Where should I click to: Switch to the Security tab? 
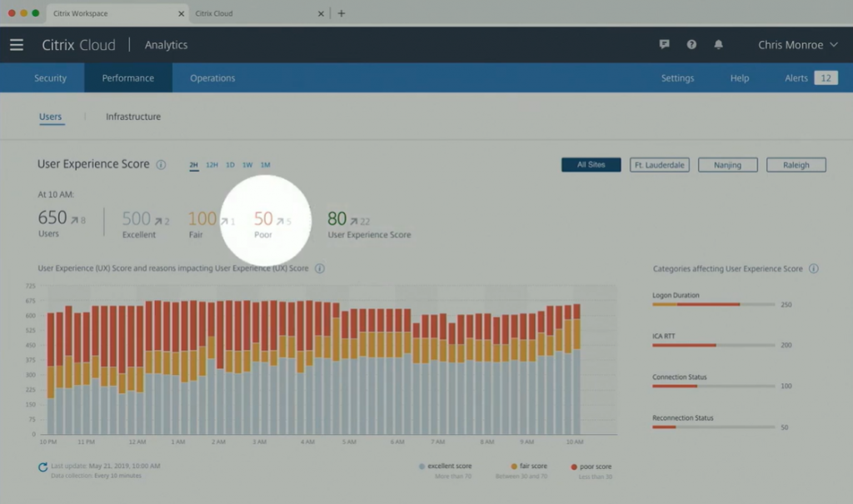tap(50, 78)
